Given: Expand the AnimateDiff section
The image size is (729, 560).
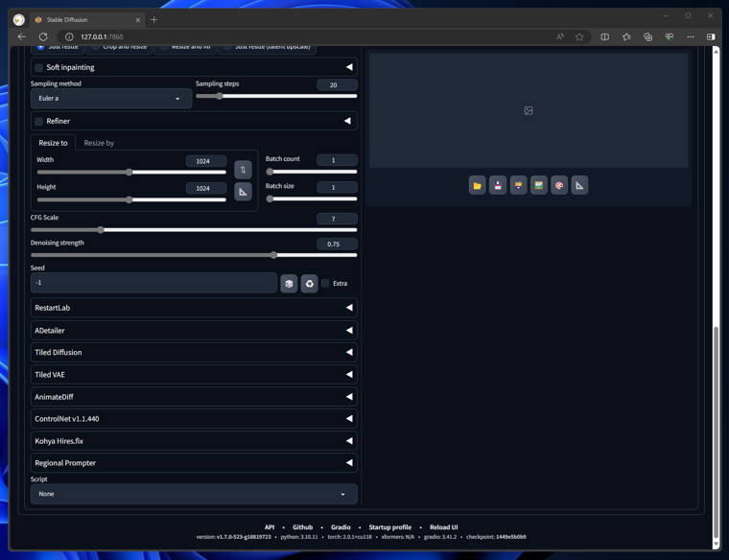Looking at the screenshot, I should pyautogui.click(x=194, y=397).
